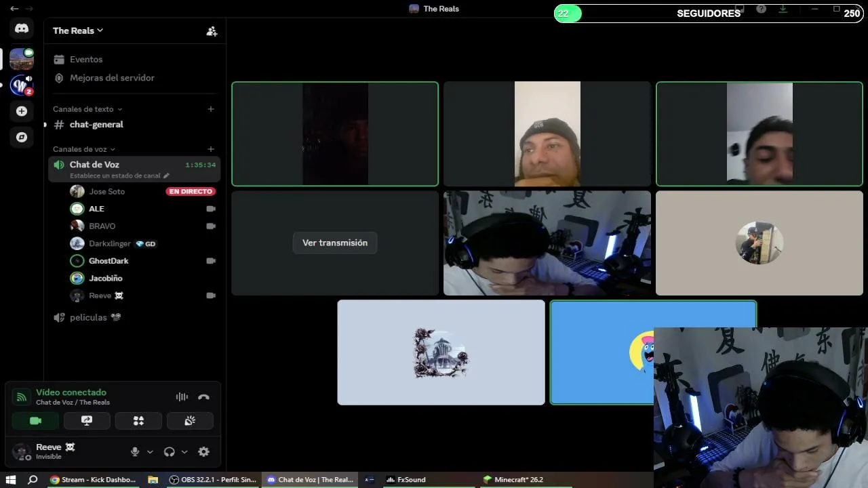
Task: Open the Discover servers compass icon
Action: [22, 137]
